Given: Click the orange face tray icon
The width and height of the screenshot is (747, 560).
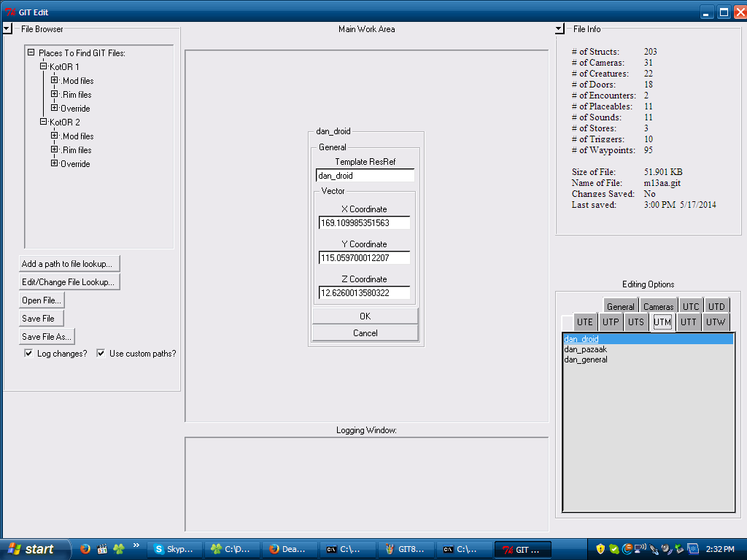Looking at the screenshot, I should tap(627, 549).
